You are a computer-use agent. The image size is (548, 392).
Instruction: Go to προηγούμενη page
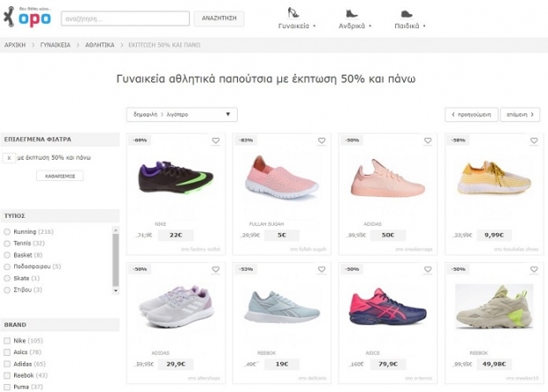pyautogui.click(x=471, y=115)
